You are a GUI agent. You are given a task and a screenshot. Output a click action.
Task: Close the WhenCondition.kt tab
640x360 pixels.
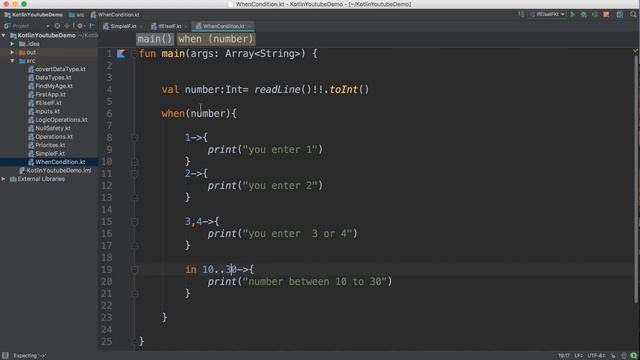click(x=250, y=26)
